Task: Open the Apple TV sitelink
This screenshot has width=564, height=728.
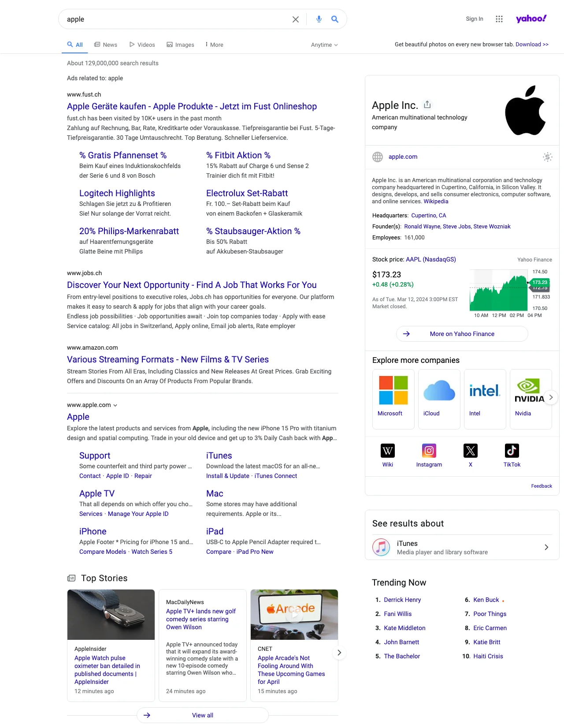Action: 97,493
